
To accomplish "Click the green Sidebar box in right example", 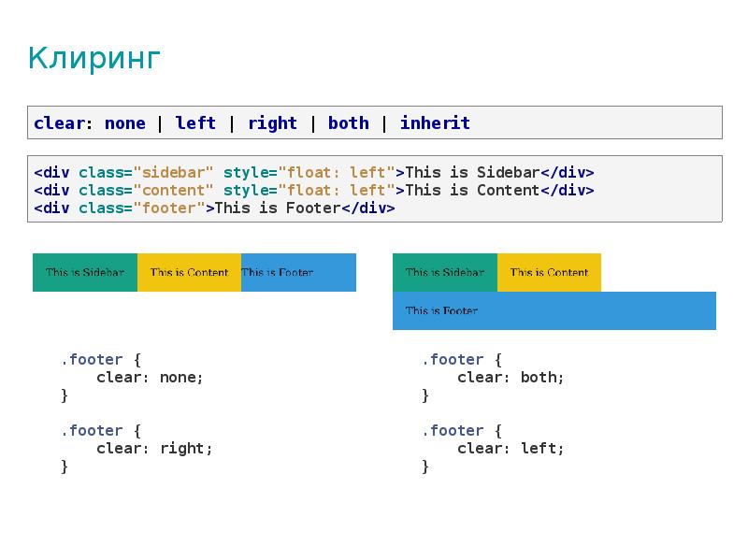I will pos(445,272).
